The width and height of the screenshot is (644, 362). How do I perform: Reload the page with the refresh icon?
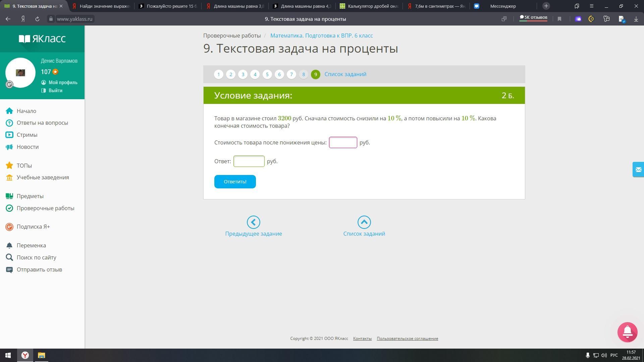[37, 19]
